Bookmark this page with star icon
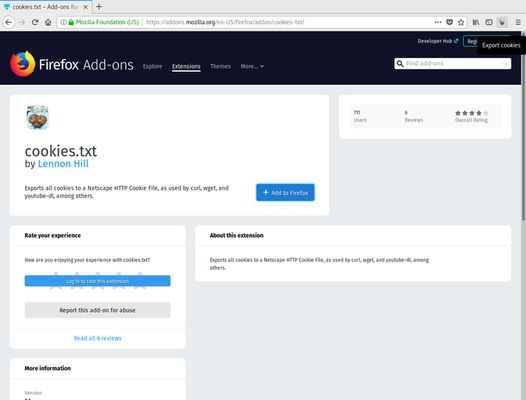526x400 pixels. coord(461,22)
